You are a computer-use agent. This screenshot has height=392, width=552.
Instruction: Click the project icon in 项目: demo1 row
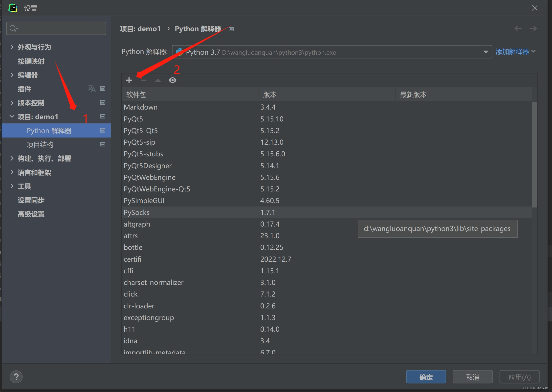(103, 116)
